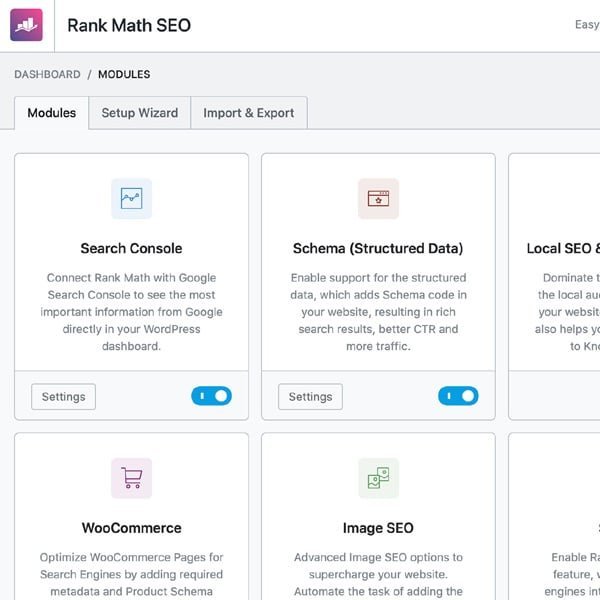Click the Modules breadcrumb item

[x=124, y=75]
